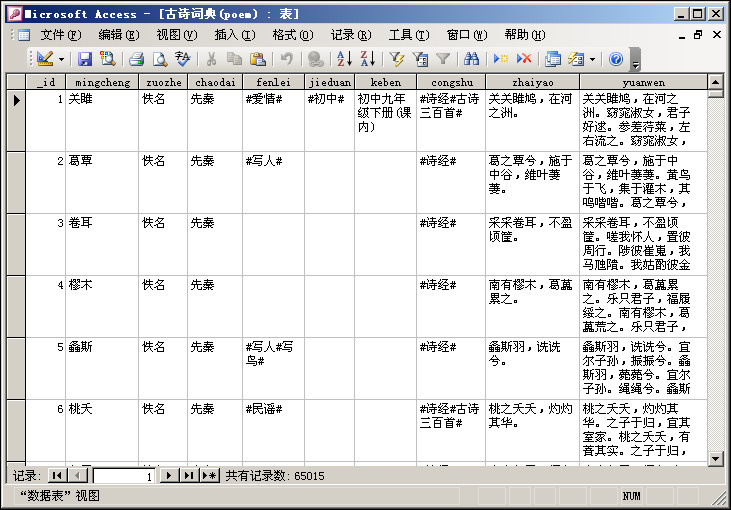Go to previous record navigation button
The width and height of the screenshot is (731, 510).
click(x=77, y=476)
